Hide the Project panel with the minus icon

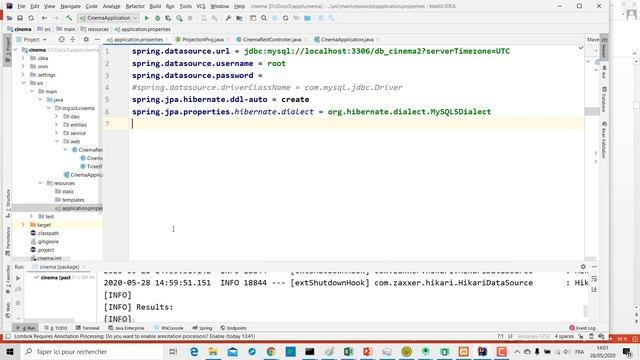pyautogui.click(x=97, y=40)
